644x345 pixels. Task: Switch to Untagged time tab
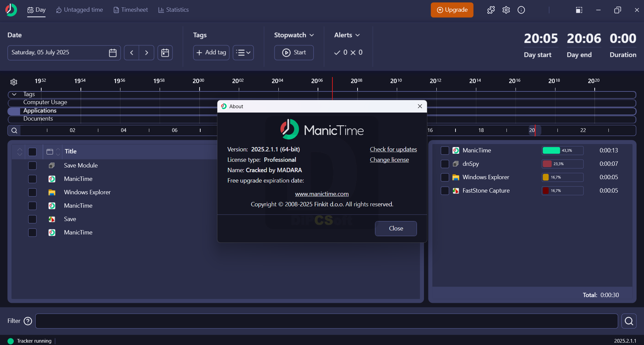click(79, 10)
